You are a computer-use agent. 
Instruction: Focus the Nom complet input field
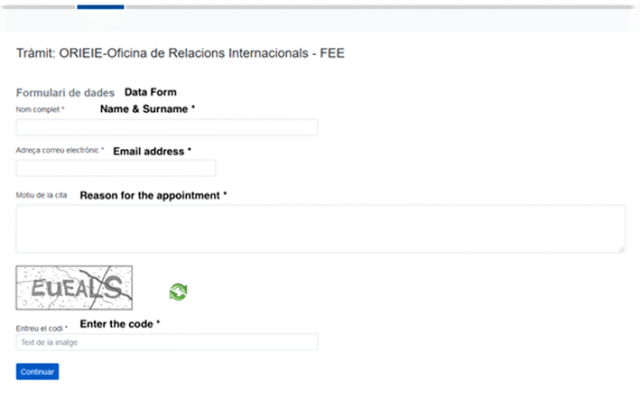pos(167,127)
